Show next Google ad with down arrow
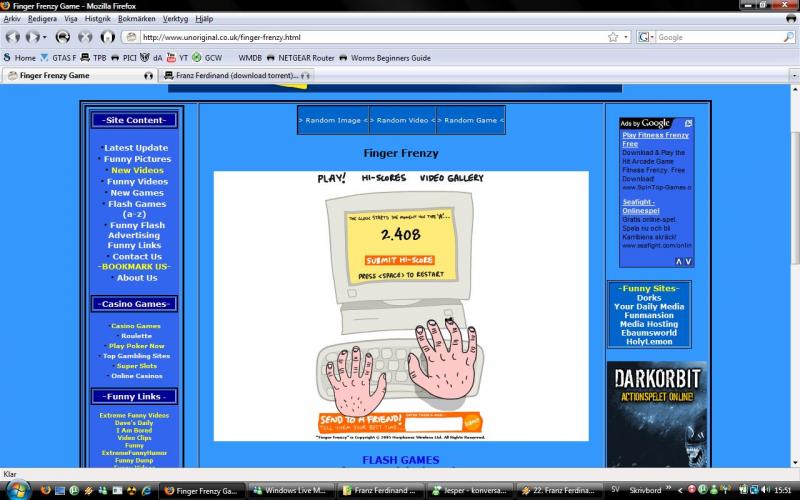Screen dimensions: 800x500 [x=688, y=261]
